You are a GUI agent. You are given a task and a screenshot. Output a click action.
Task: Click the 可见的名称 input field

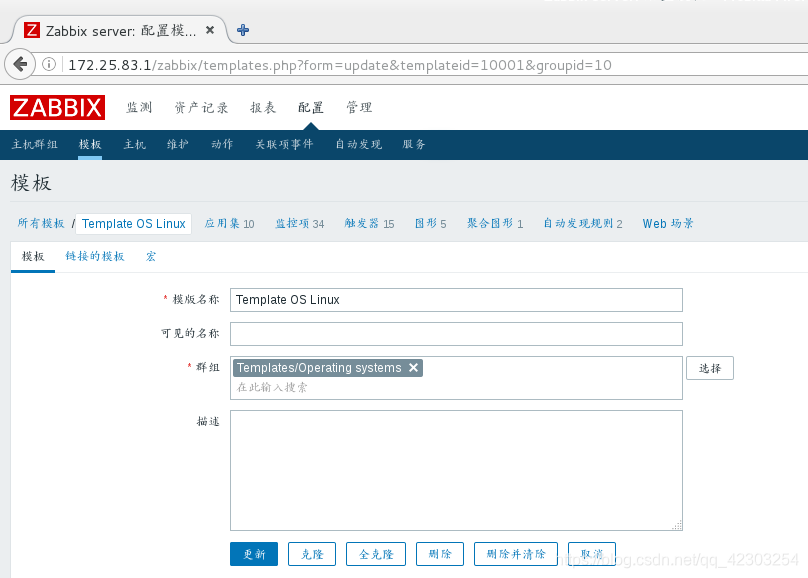click(x=456, y=334)
